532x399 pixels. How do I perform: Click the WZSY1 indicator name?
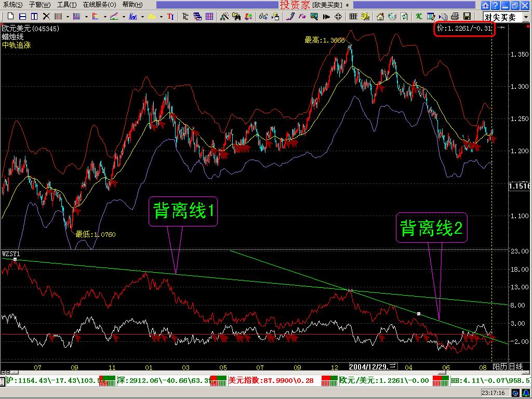point(11,254)
